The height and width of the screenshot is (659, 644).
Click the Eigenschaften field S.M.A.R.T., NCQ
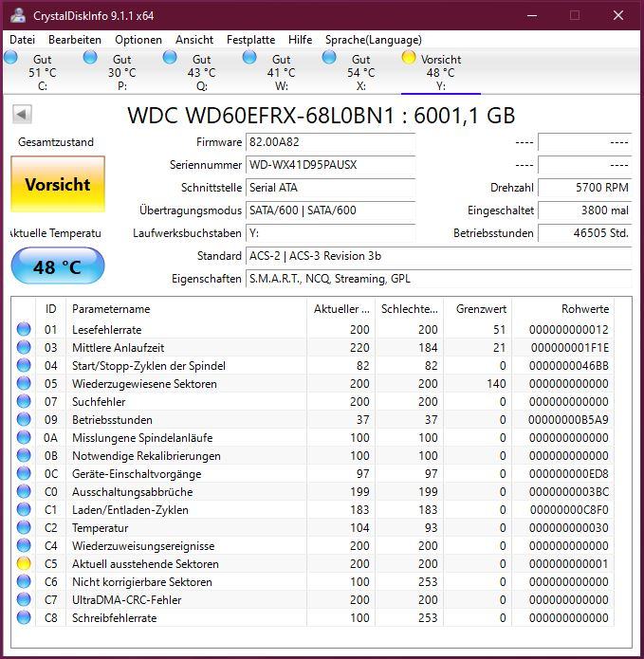438,278
